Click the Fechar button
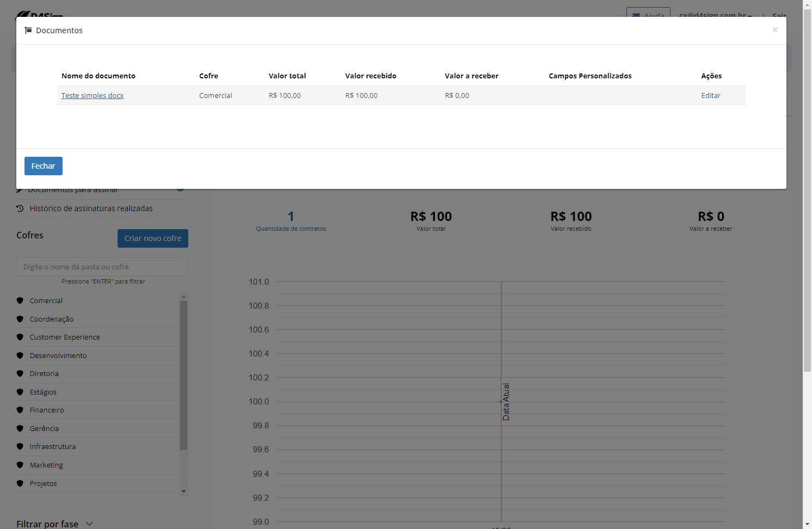This screenshot has height=529, width=812. (x=44, y=166)
